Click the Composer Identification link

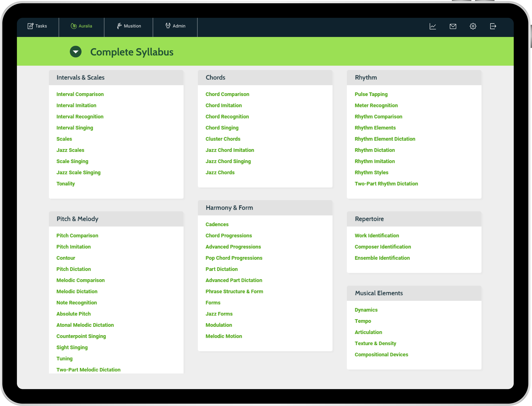click(x=383, y=247)
